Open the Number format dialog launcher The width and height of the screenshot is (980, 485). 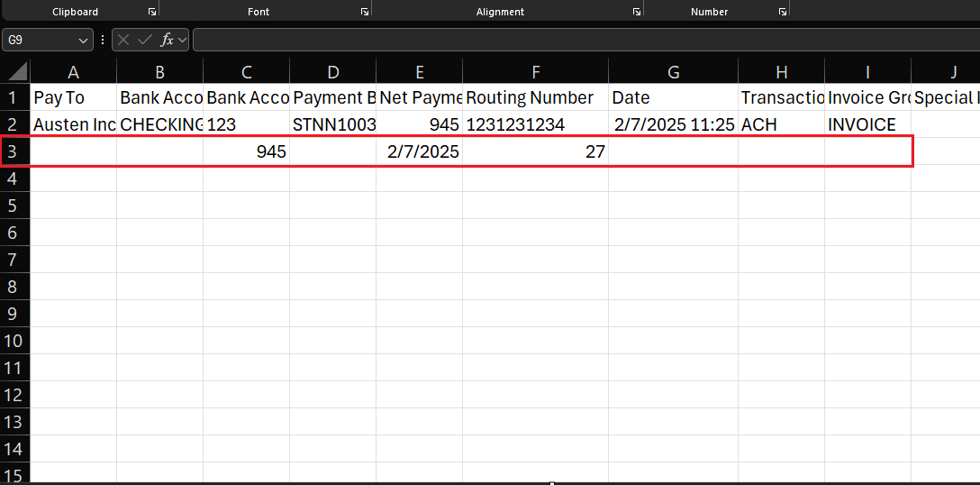tap(782, 12)
